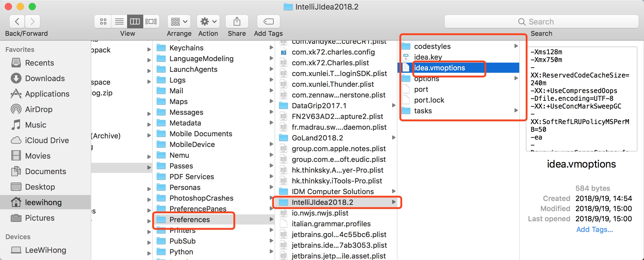Switch to list view
Screen dimensions: 644x260
point(119,21)
